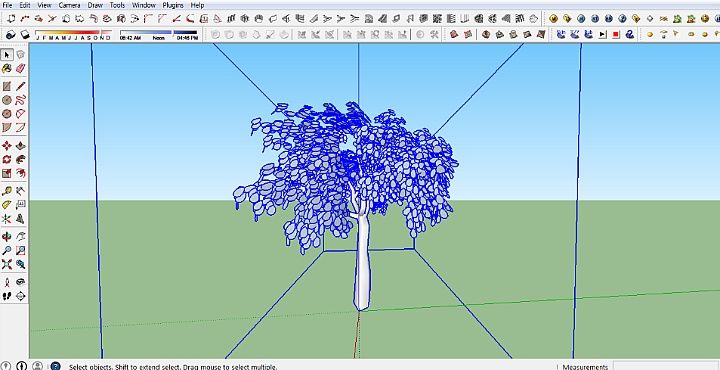Open the Help menu
720x370 pixels.
coord(197,5)
